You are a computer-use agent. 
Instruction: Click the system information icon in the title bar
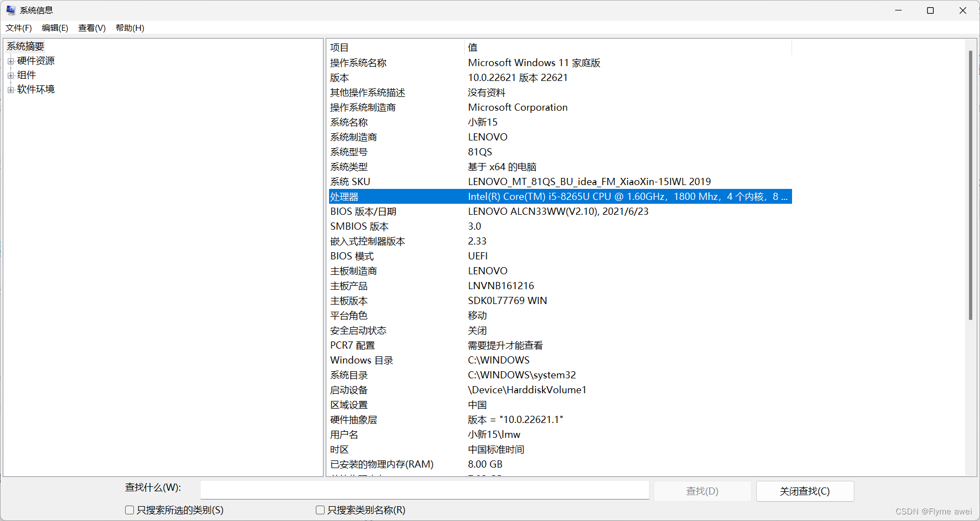tap(10, 10)
